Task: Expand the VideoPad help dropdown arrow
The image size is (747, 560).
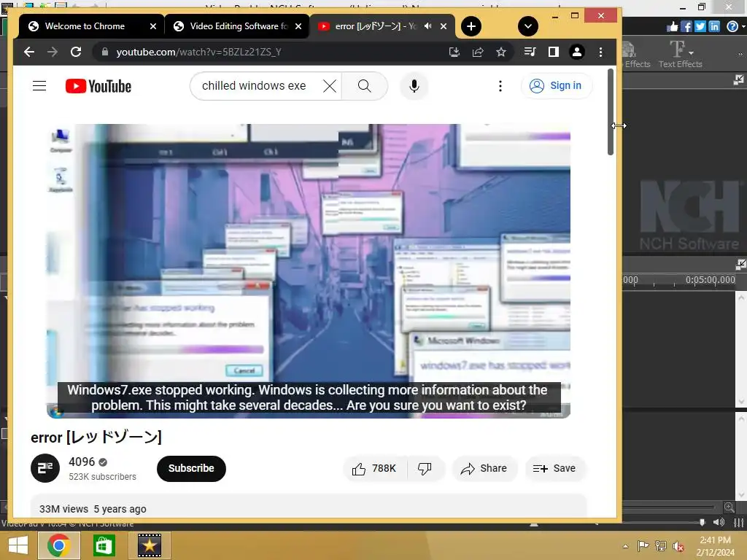Action: [x=743, y=27]
